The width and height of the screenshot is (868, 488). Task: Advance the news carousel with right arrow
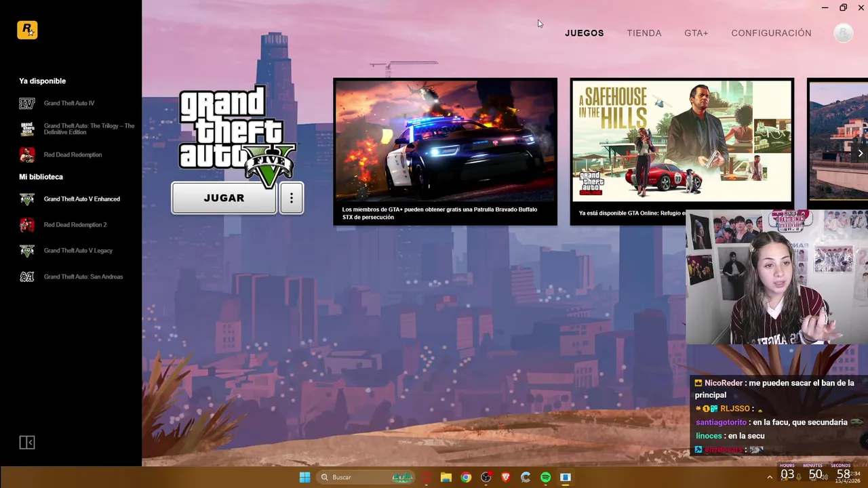(860, 153)
